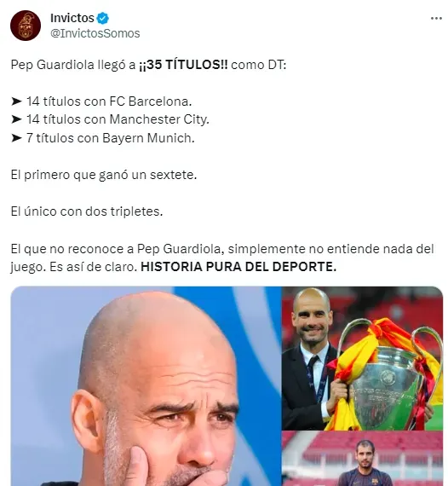Click the arrow bullet before FC Barcelona
The width and height of the screenshot is (448, 486).
16,101
